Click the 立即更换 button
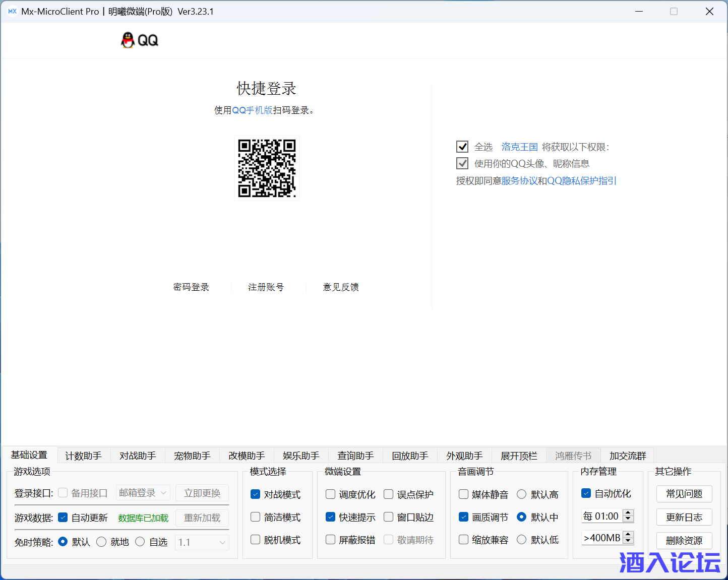Viewport: 728px width, 580px height. pyautogui.click(x=202, y=493)
